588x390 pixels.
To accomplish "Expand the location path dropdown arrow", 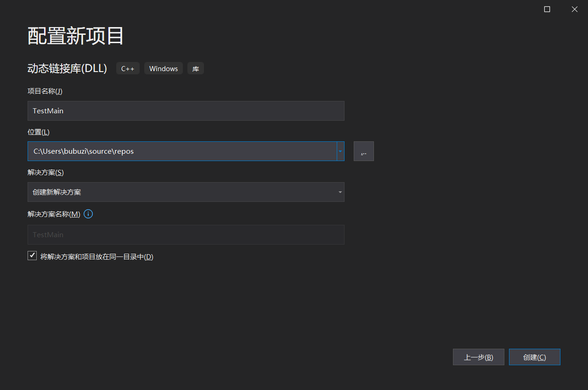I will [x=340, y=151].
